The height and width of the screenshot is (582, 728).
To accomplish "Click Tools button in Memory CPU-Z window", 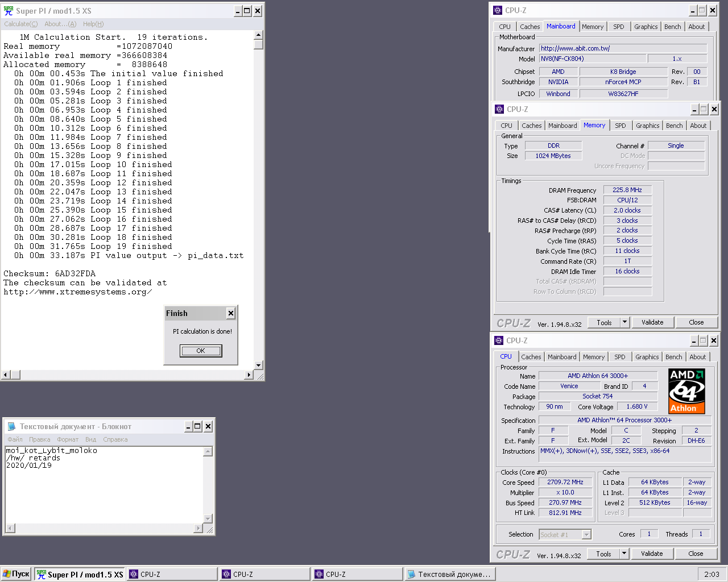I will (x=604, y=322).
